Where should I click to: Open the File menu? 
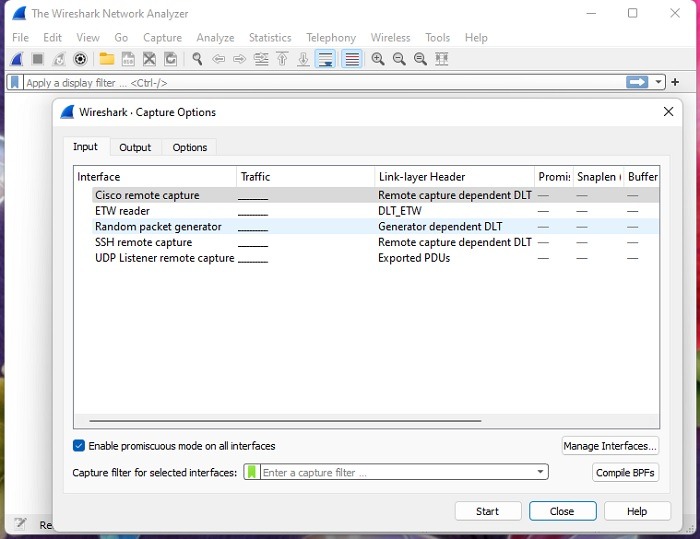21,38
